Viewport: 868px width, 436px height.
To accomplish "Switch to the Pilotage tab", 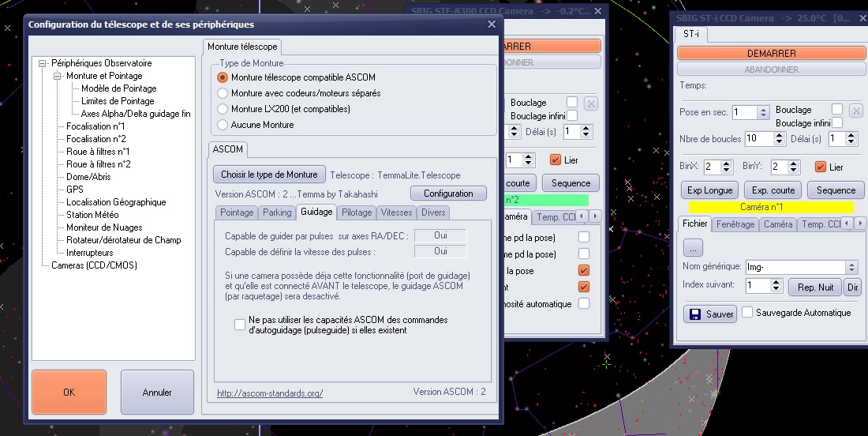I will click(357, 212).
